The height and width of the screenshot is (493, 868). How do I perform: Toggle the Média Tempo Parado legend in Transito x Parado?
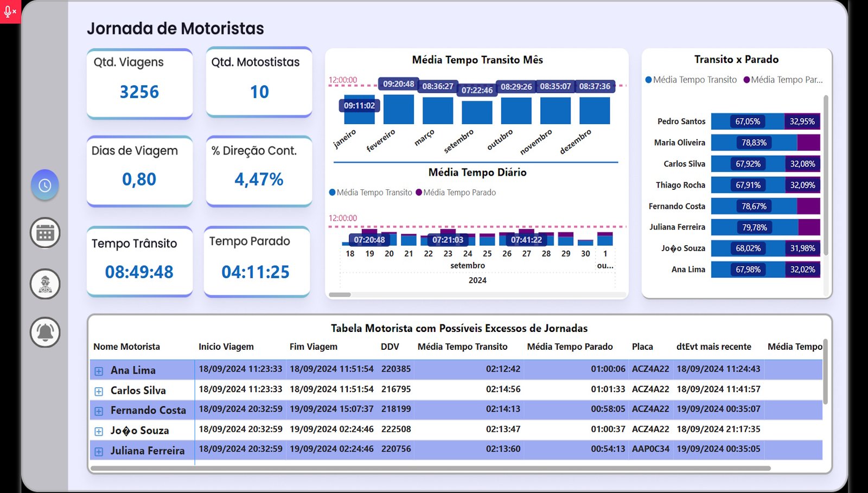(x=783, y=79)
